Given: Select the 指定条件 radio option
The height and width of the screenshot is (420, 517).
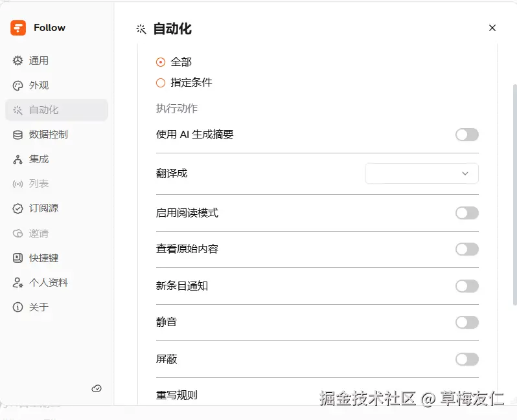Looking at the screenshot, I should point(161,83).
